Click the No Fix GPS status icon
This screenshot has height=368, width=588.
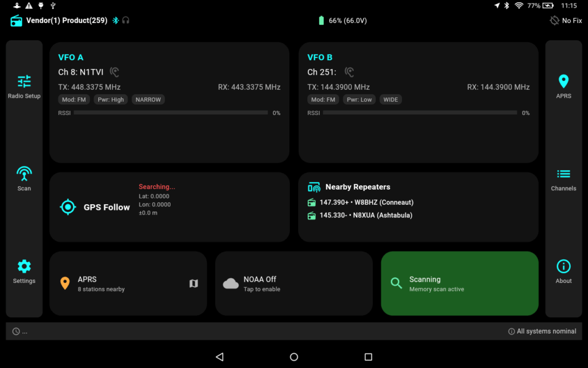tap(554, 20)
